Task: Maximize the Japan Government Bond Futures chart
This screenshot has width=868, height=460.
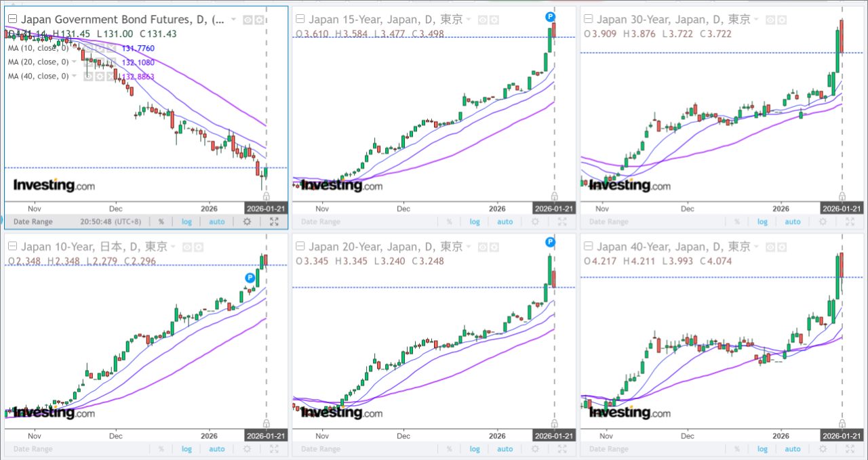Action: 274,222
